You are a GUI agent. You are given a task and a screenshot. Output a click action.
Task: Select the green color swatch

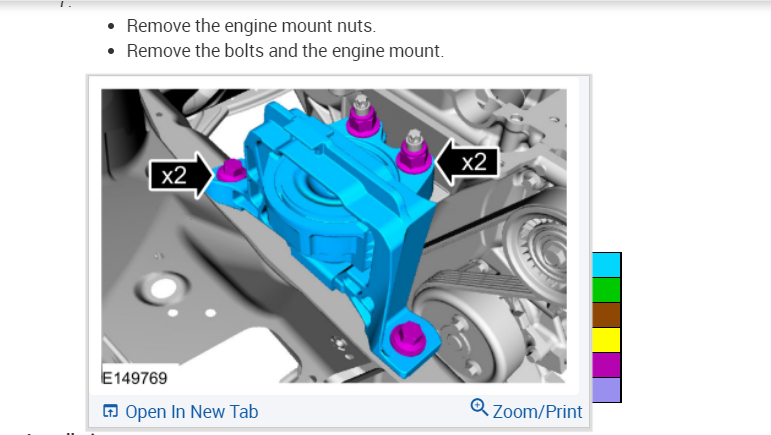(x=606, y=290)
